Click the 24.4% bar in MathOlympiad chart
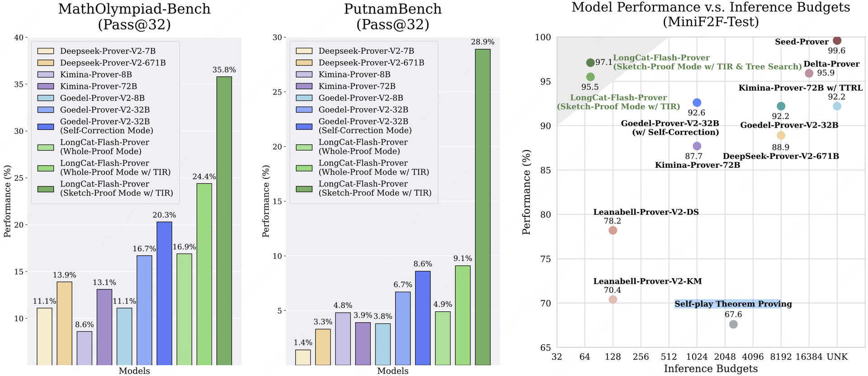Screen dimensions: 868x376 [204, 274]
